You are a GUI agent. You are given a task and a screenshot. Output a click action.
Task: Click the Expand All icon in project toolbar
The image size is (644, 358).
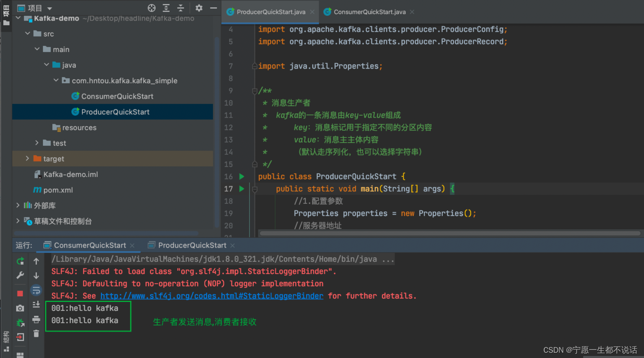tap(166, 8)
